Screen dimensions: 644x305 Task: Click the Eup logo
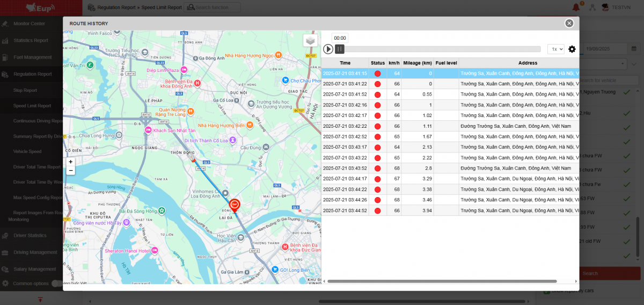click(41, 8)
